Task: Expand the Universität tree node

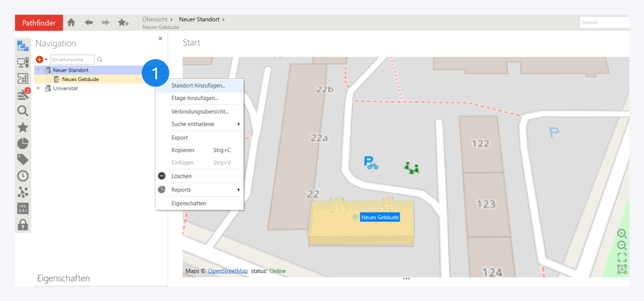Action: [x=38, y=88]
